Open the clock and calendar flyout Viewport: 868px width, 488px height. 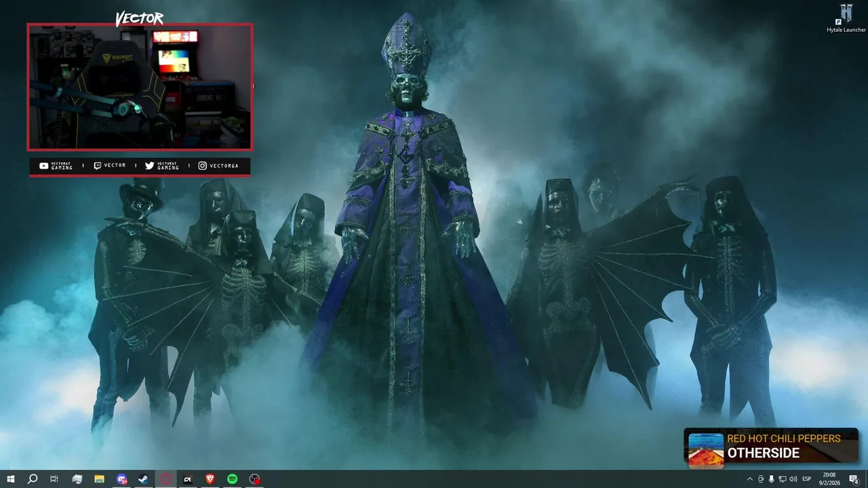pos(829,479)
